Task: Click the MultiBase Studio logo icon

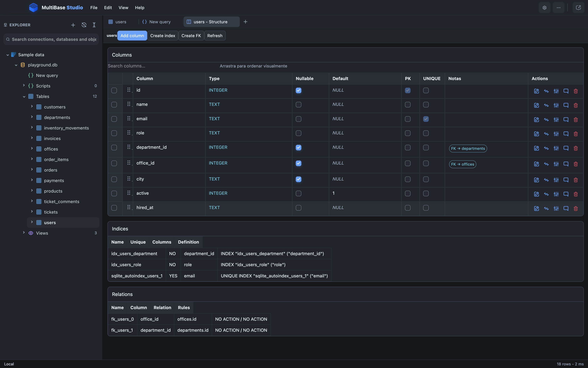Action: [x=33, y=8]
